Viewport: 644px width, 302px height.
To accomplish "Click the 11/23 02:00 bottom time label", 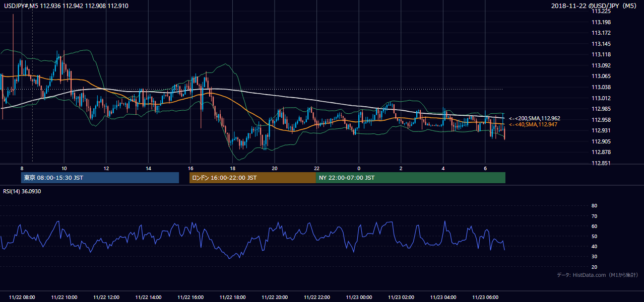I will [401, 297].
